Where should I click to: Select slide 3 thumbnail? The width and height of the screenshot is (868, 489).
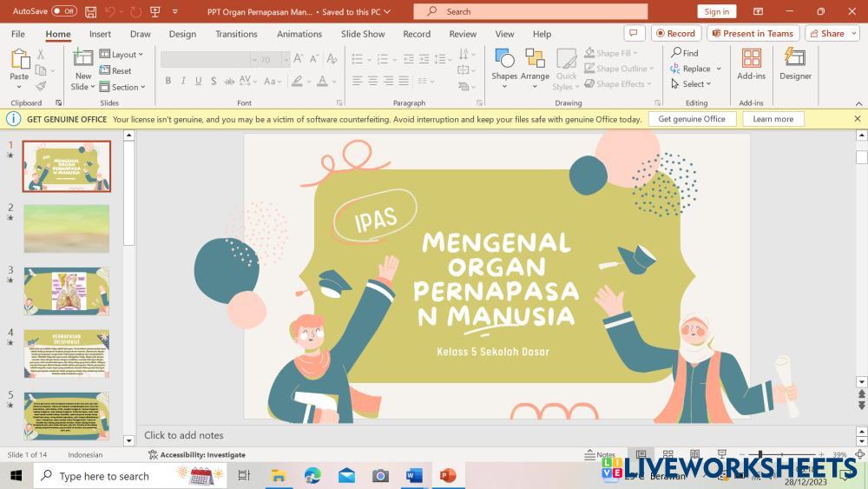click(67, 291)
